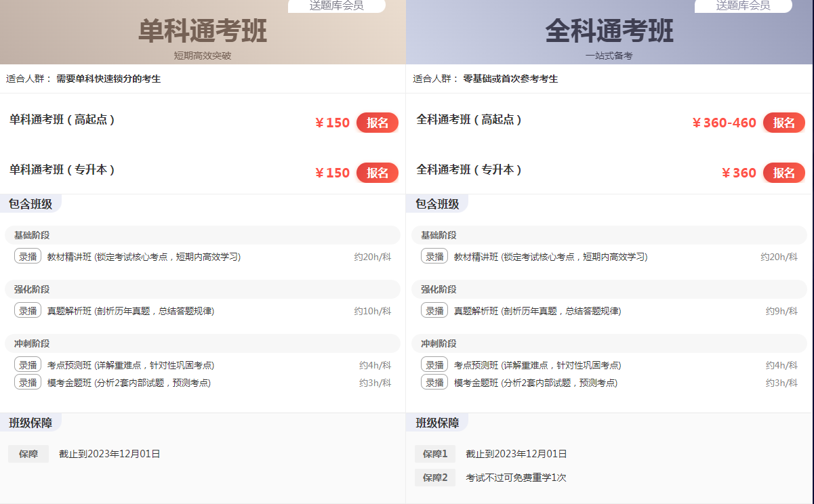Click 报名 for 单科通考班(专升本)
Viewport: 814px width, 504px height.
point(377,173)
